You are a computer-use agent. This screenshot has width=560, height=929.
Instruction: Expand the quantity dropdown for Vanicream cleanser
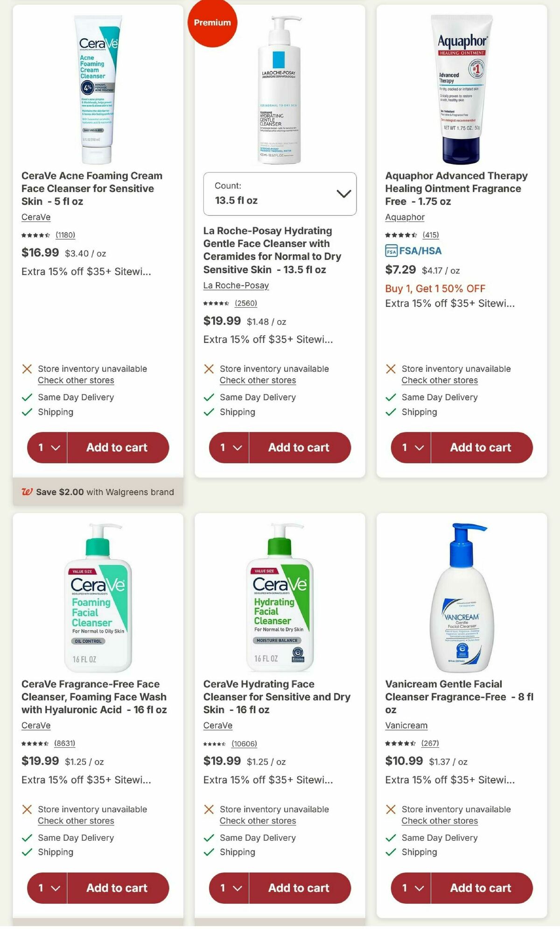click(410, 888)
